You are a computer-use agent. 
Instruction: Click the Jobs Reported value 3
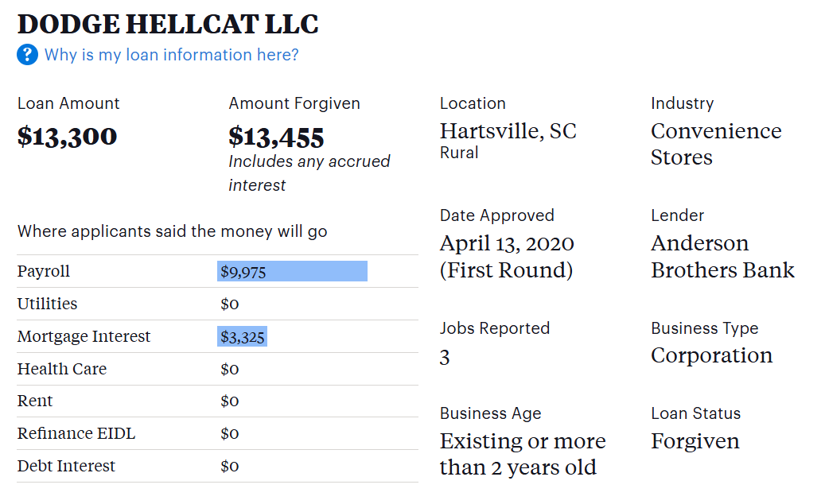coord(445,358)
